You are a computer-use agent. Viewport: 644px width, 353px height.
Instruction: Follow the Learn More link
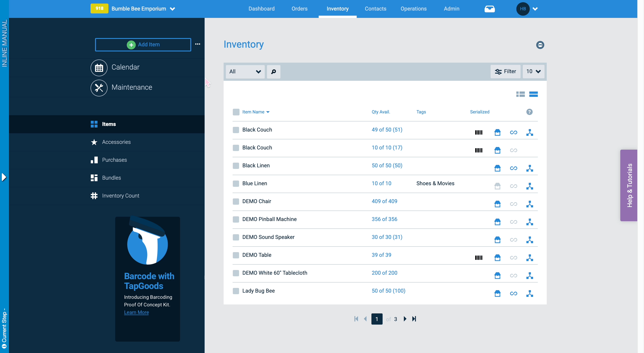coord(136,312)
